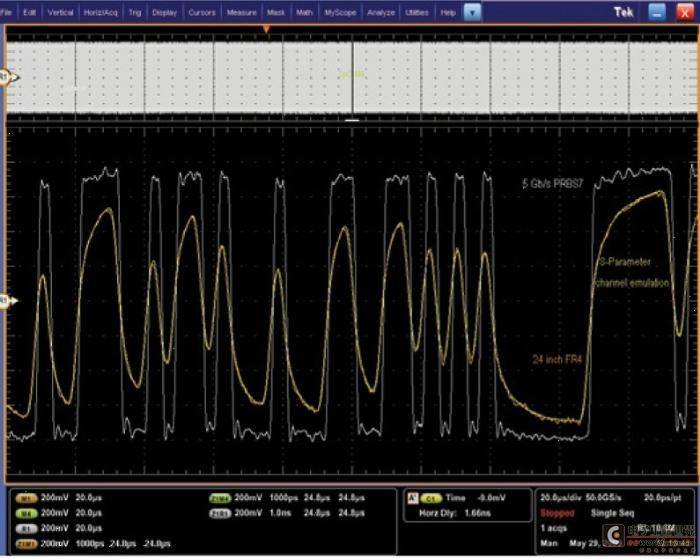700x559 pixels.
Task: Click the red Stopped acquisition status
Action: point(557,513)
